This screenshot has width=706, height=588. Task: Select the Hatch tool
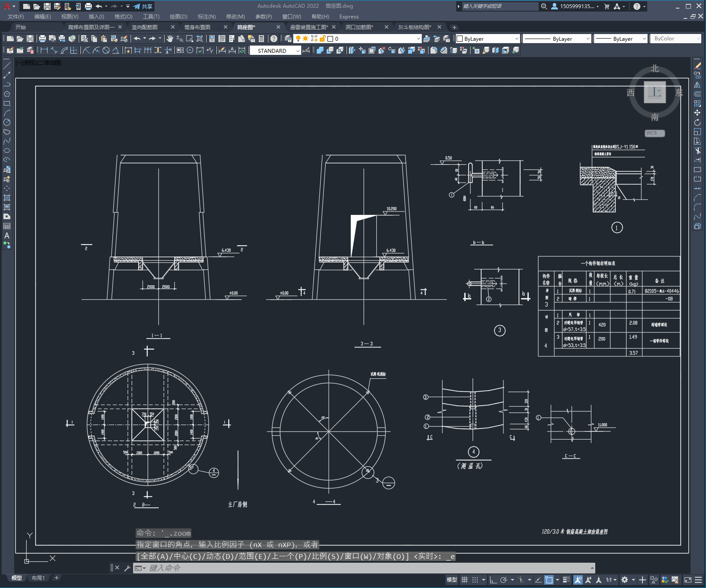(x=7, y=198)
